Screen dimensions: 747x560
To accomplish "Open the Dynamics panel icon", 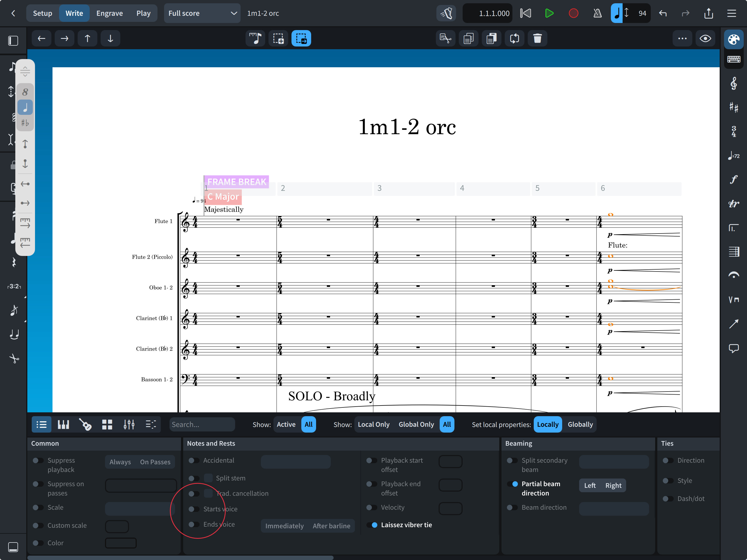I will click(734, 179).
